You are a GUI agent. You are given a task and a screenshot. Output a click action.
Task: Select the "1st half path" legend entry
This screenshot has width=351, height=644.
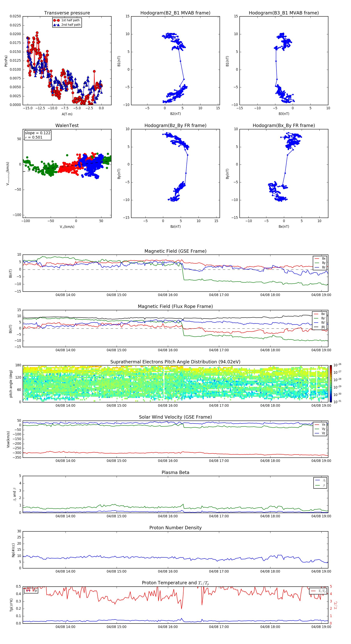pyautogui.click(x=67, y=20)
